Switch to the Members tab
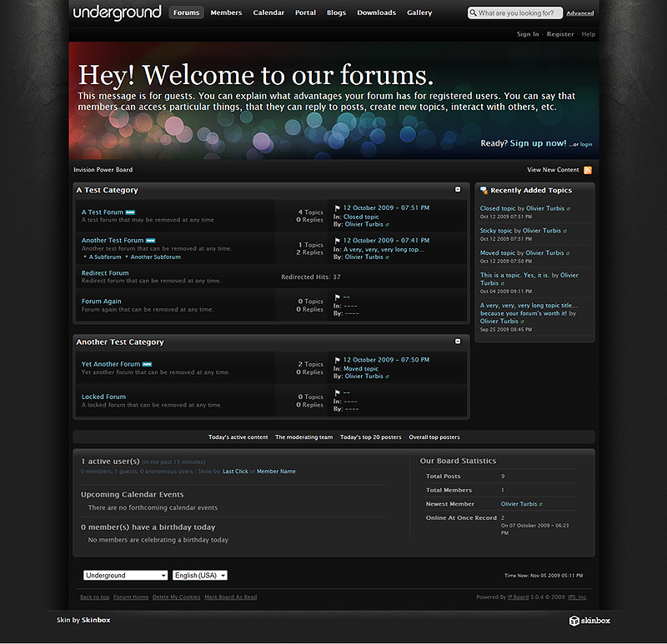Image resolution: width=667 pixels, height=644 pixels. coord(226,12)
